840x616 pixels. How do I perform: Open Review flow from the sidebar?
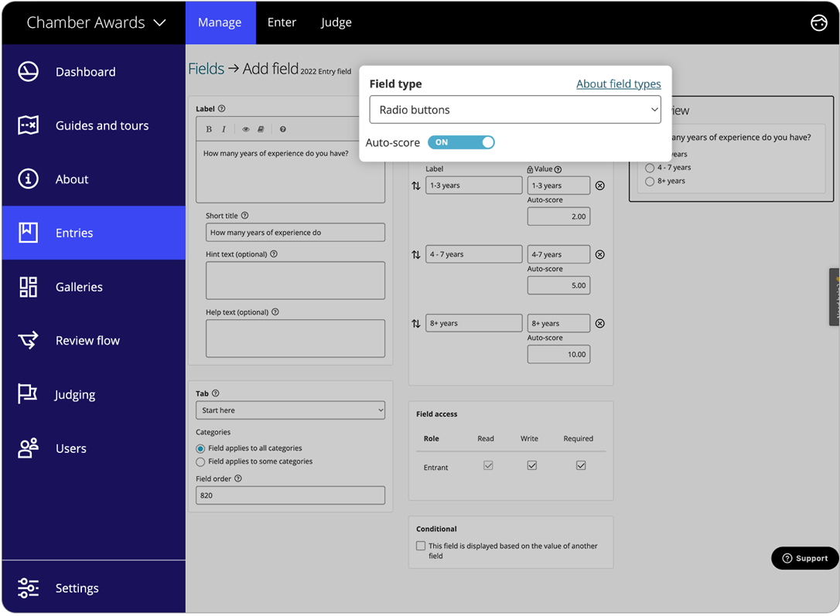87,340
